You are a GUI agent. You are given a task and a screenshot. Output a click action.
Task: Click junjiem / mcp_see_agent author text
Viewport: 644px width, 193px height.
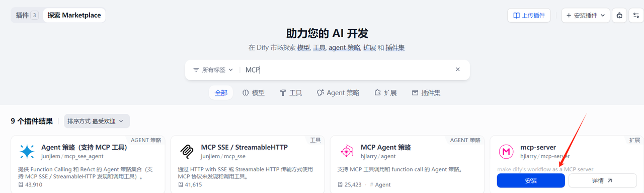72,156
